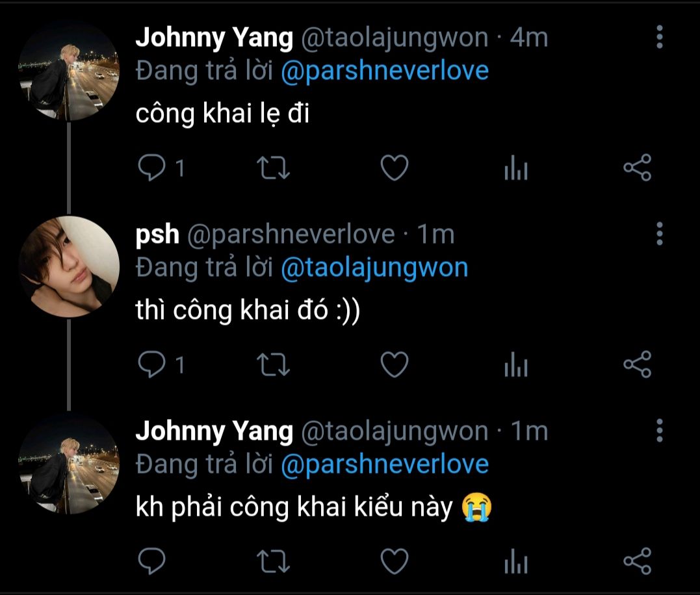
Task: Retweet 'kh phải công khai kiểu này' tweet
Action: 273,561
